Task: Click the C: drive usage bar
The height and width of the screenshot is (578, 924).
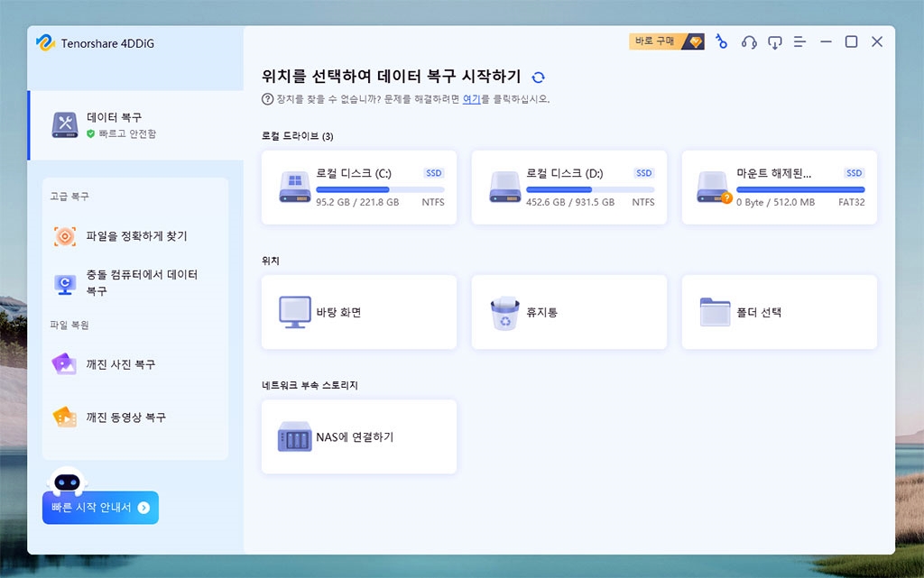Action: click(x=380, y=189)
